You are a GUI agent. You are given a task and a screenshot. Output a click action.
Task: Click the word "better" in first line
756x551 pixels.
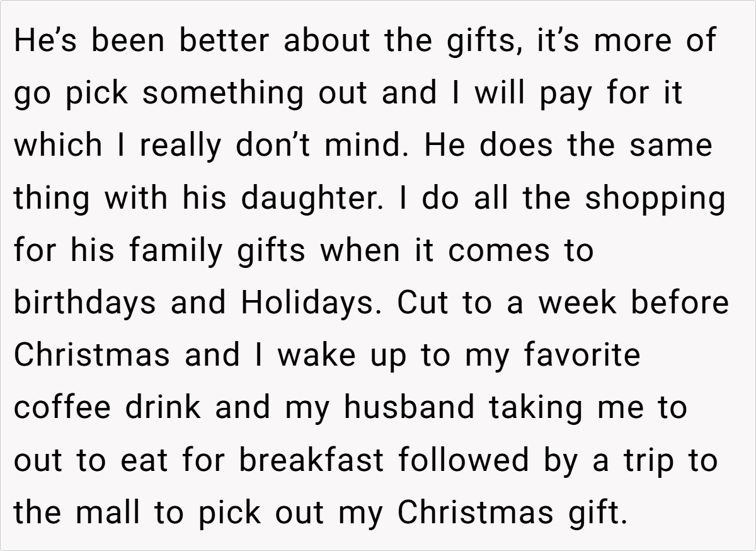pos(224,41)
